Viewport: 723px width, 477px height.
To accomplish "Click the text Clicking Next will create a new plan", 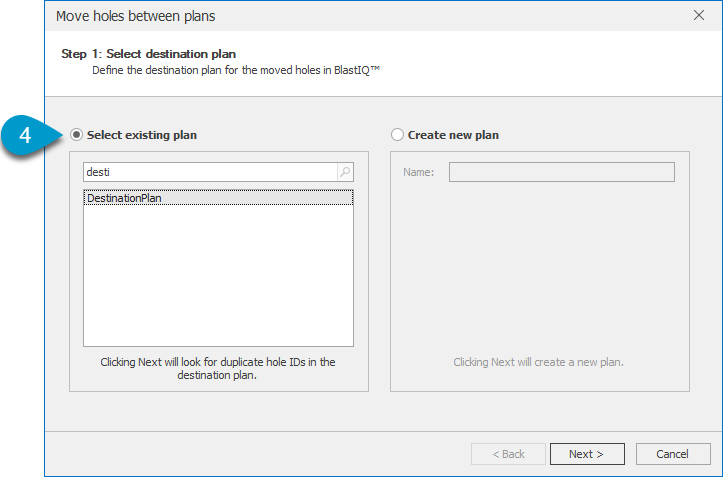I will [538, 362].
